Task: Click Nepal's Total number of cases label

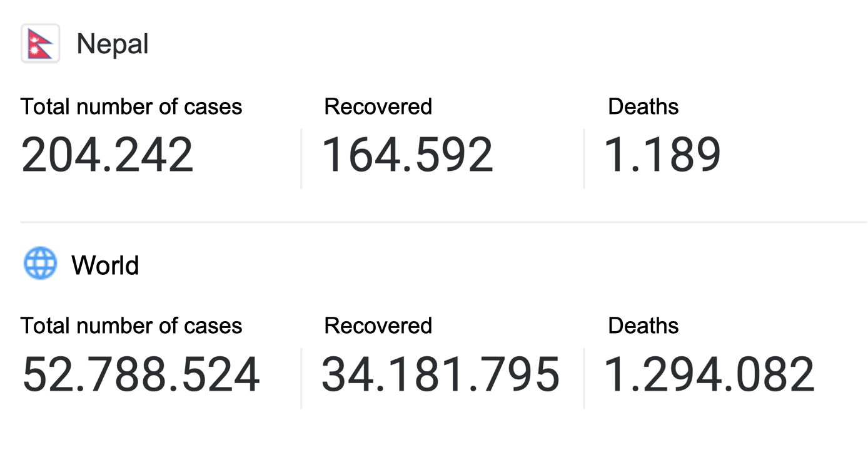Action: point(131,106)
